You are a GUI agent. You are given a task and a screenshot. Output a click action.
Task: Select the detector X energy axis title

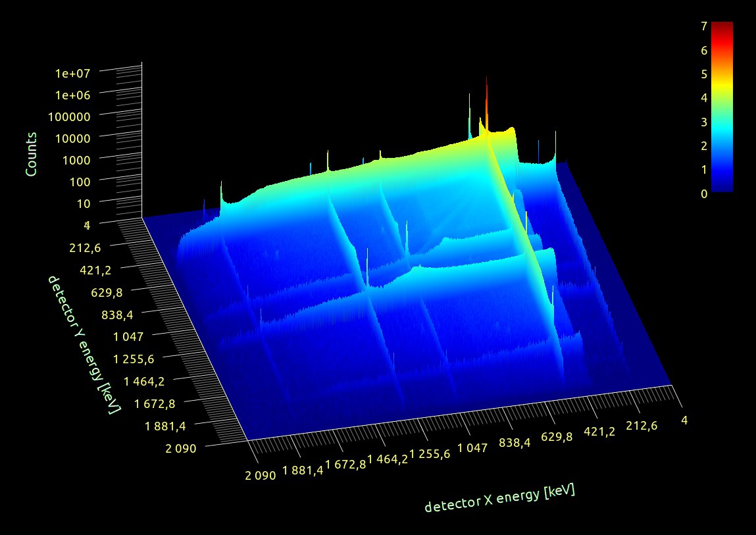coord(499,499)
